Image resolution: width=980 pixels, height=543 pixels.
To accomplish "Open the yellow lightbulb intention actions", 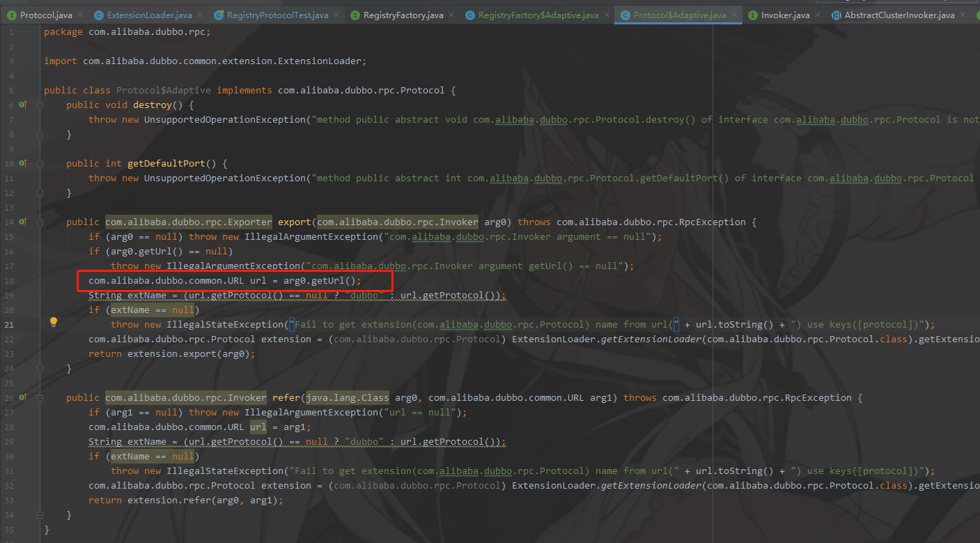I will (x=53, y=321).
